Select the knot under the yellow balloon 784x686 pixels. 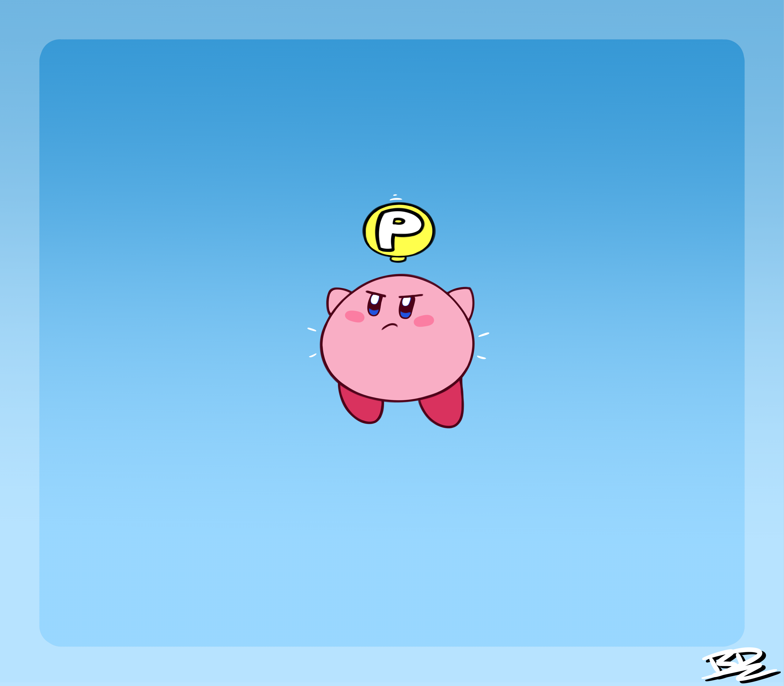[x=398, y=259]
